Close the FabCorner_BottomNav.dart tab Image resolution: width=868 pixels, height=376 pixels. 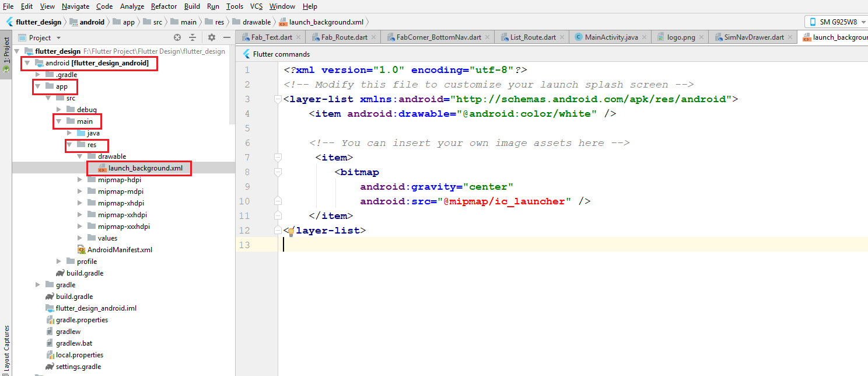(x=487, y=37)
